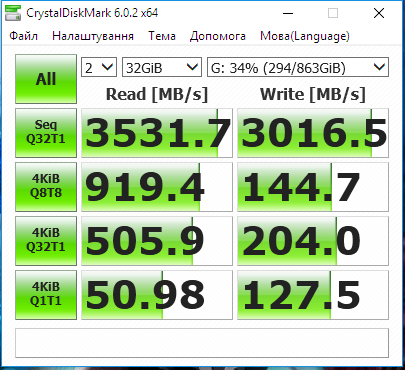Click the CrystalDiskMark app icon in title bar
Screen dimensions: 405x370
pyautogui.click(x=13, y=13)
